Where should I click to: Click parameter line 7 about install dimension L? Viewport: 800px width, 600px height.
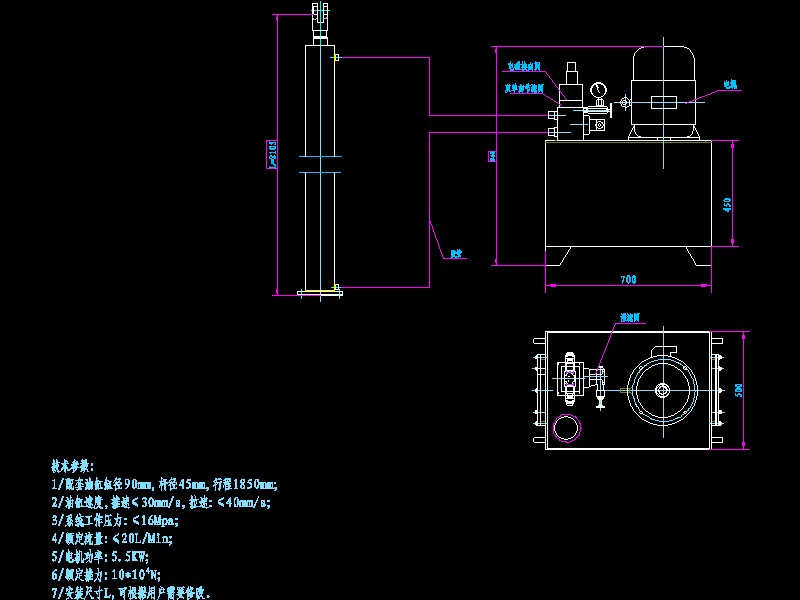[x=131, y=593]
